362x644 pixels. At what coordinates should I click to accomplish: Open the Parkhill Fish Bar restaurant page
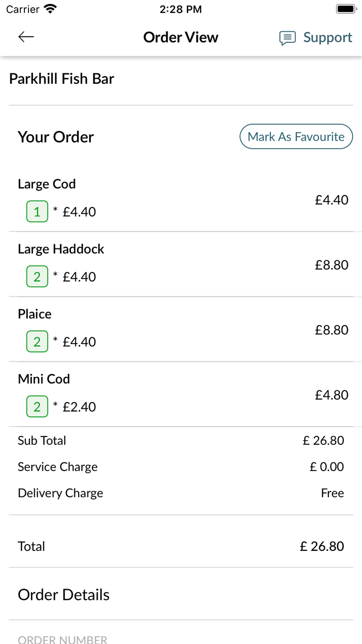pos(61,78)
